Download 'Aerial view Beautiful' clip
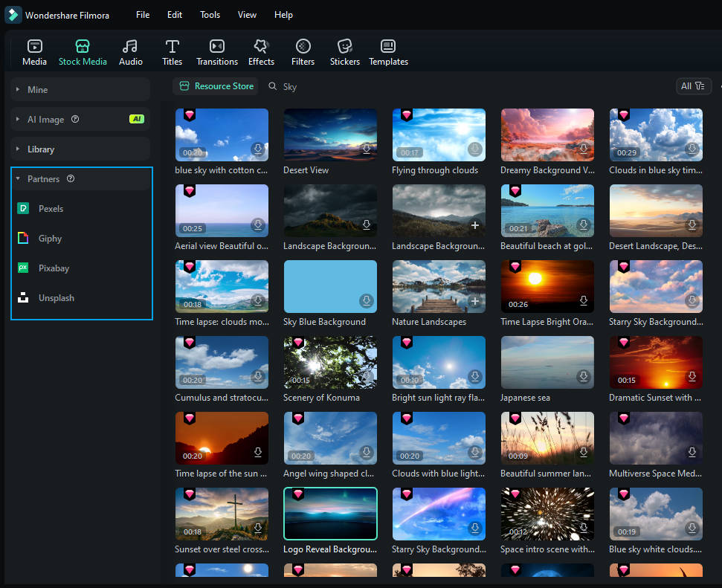 [x=258, y=224]
